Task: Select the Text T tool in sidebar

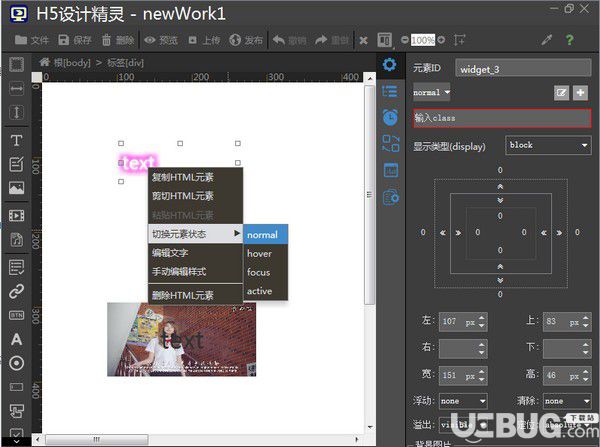Action: (16, 140)
